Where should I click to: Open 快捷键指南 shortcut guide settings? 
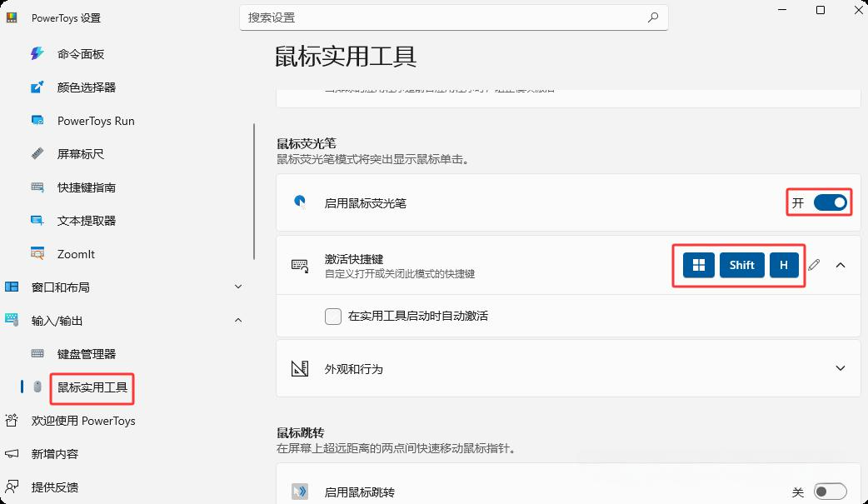point(37,187)
